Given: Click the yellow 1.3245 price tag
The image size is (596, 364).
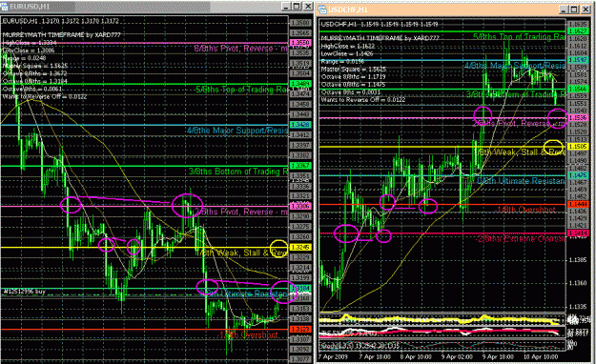Looking at the screenshot, I should pos(300,248).
